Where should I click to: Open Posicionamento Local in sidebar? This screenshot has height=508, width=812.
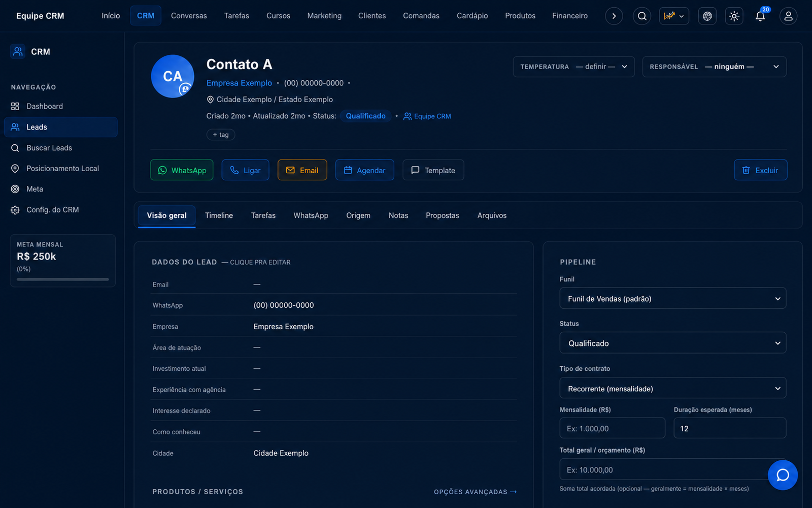tap(61, 168)
